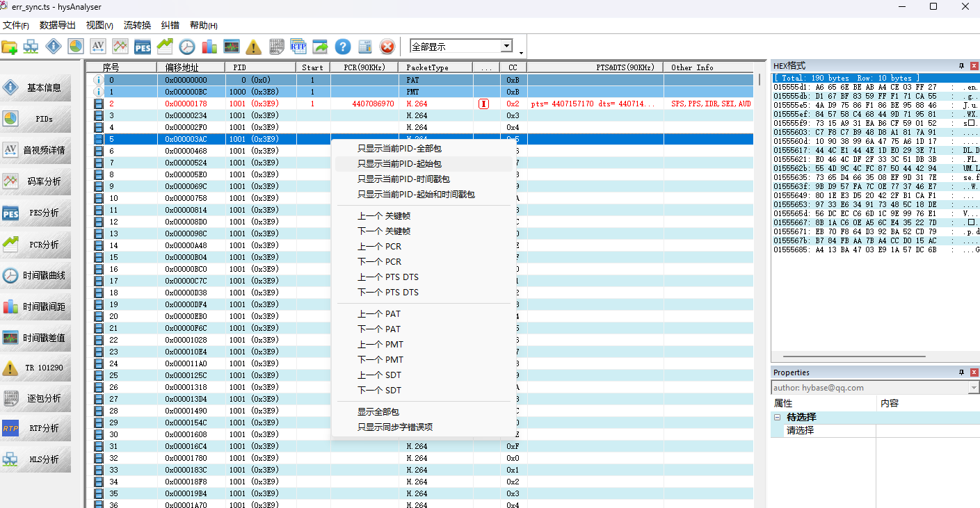Click the red X stop toolbar icon
This screenshot has width=980, height=508.
[x=387, y=47]
